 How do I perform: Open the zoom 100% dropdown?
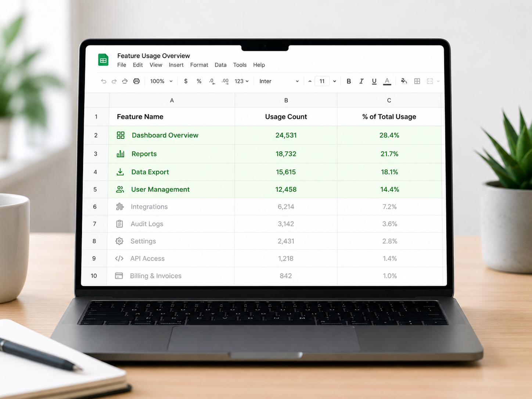click(x=161, y=81)
